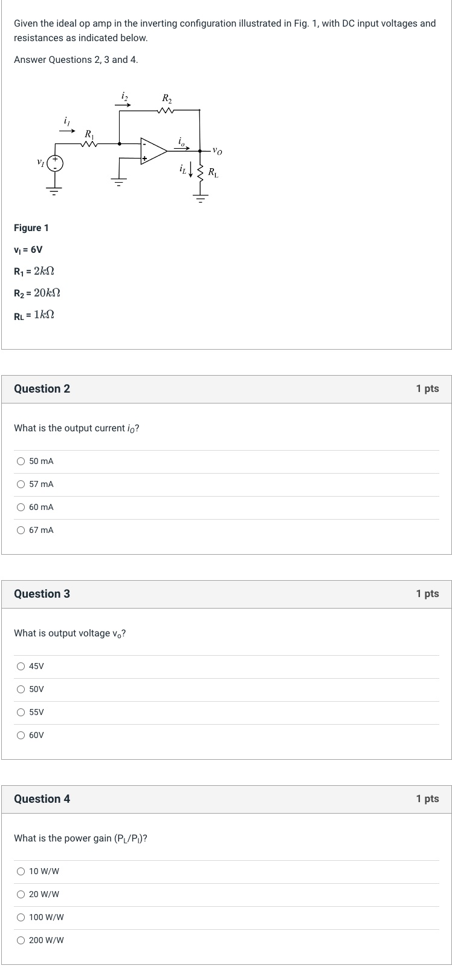Select 45V for output voltage
This screenshot has height=980, width=452.
coord(21,667)
